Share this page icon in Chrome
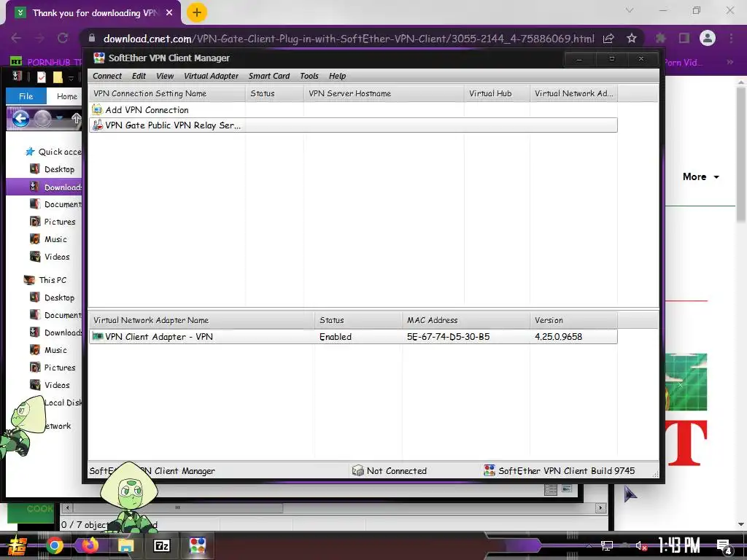Screen dimensions: 747x560 [608, 39]
